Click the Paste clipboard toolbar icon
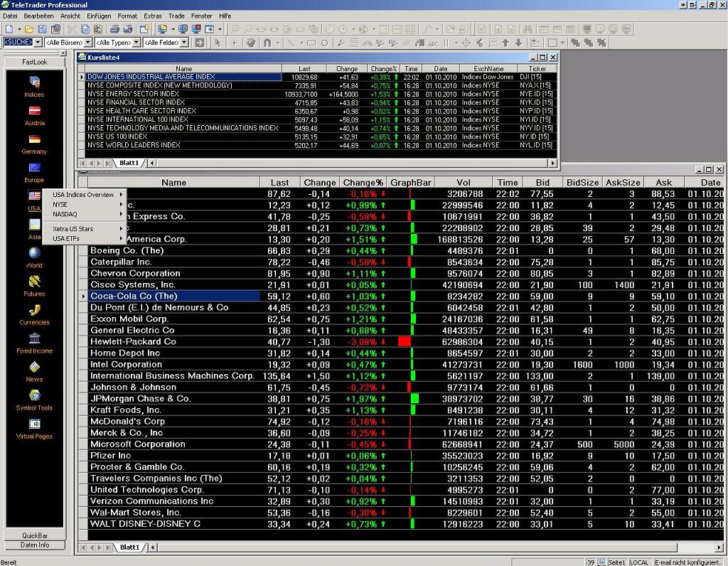728x566 pixels. (x=98, y=29)
